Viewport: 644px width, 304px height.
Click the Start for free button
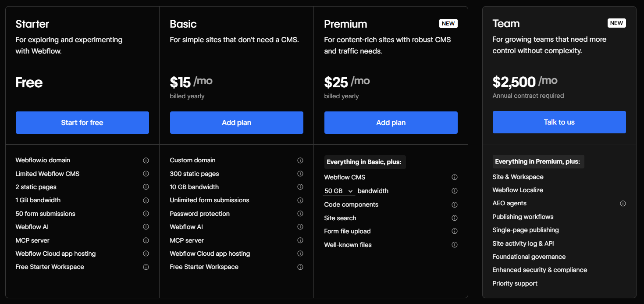pyautogui.click(x=82, y=122)
